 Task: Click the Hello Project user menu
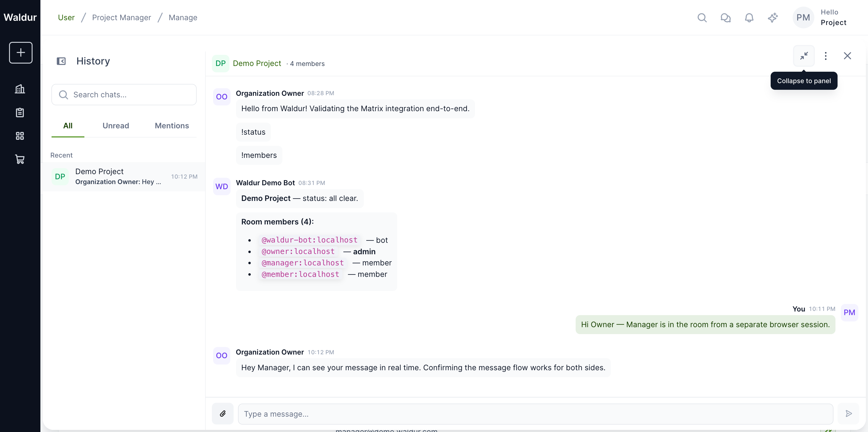pyautogui.click(x=833, y=17)
